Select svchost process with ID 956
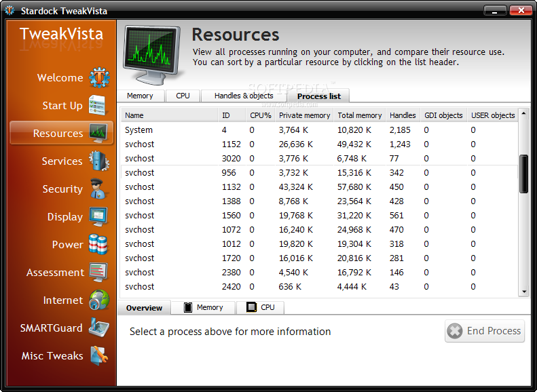The height and width of the screenshot is (392, 537). (x=319, y=173)
